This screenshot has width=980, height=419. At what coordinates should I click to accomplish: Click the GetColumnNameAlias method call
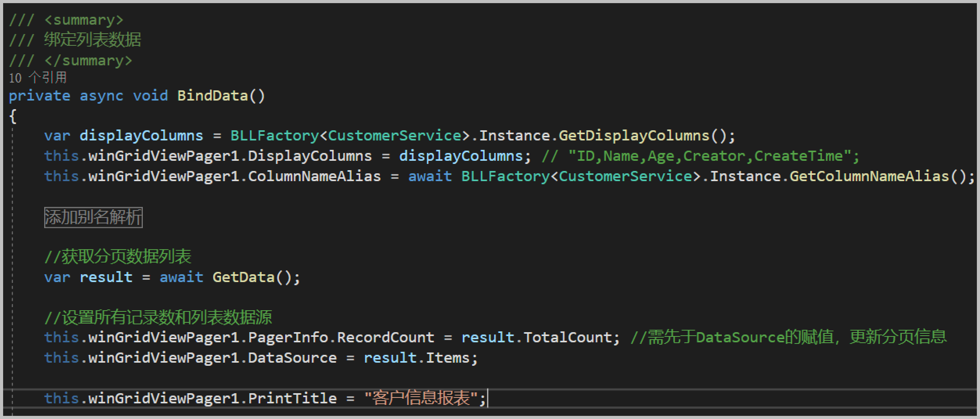[x=869, y=176]
